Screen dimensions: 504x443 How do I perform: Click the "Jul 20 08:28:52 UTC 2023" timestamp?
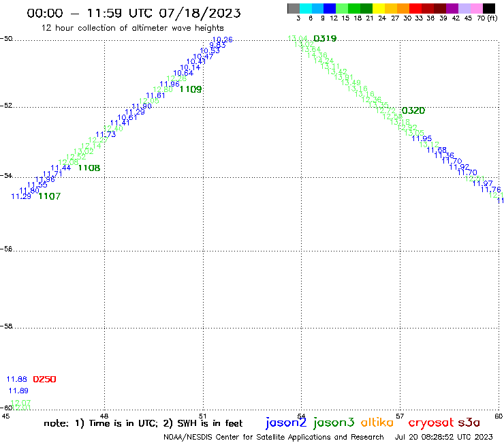coord(443,438)
